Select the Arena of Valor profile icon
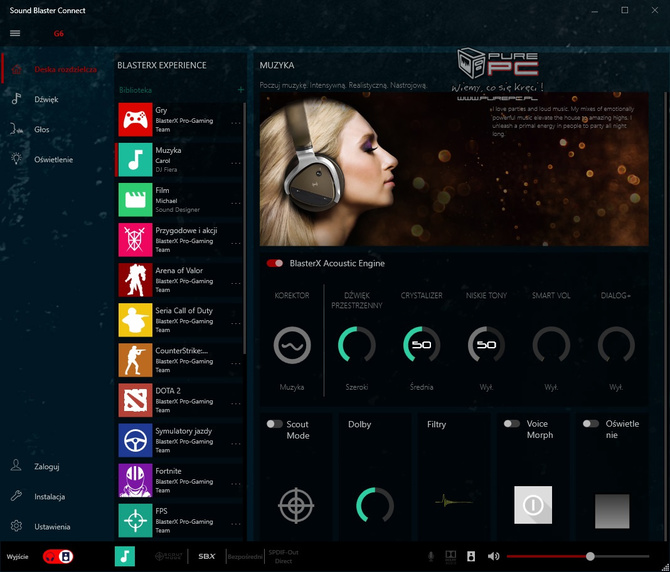The image size is (670, 572). point(135,280)
